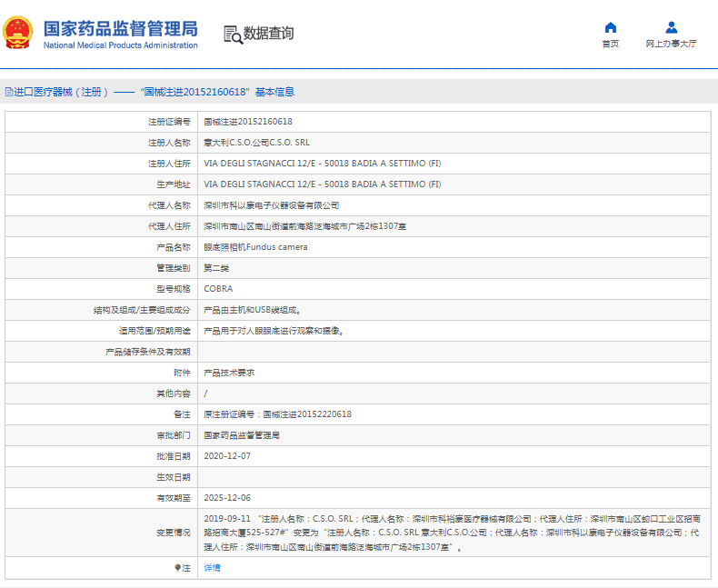718x588 pixels.
Task: Click the 网上办事大厅 text label
Action: (671, 44)
